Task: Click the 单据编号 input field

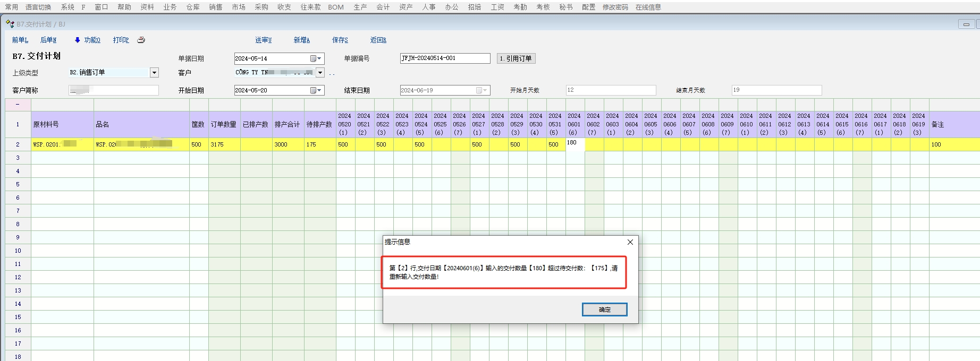Action: tap(444, 58)
